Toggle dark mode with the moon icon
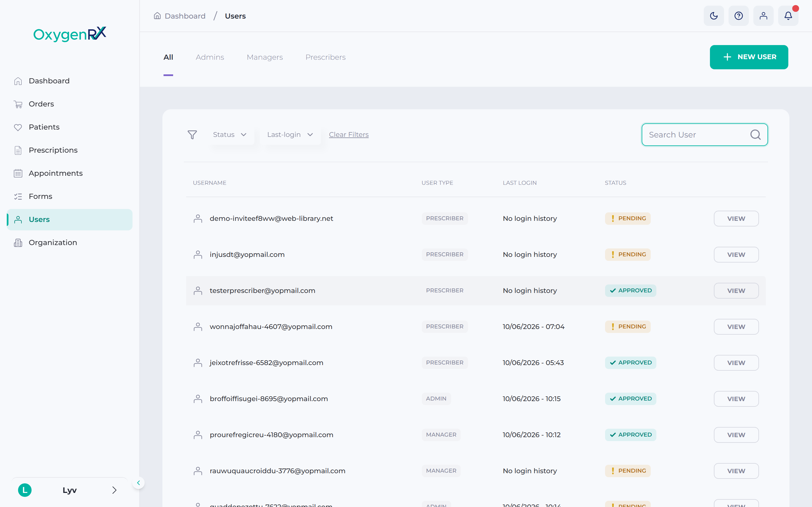Viewport: 812px width, 507px height. click(714, 16)
